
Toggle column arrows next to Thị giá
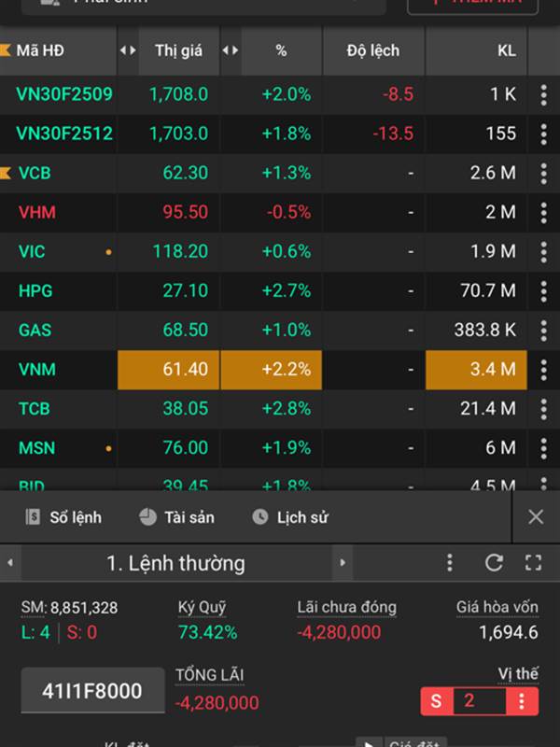[x=128, y=50]
